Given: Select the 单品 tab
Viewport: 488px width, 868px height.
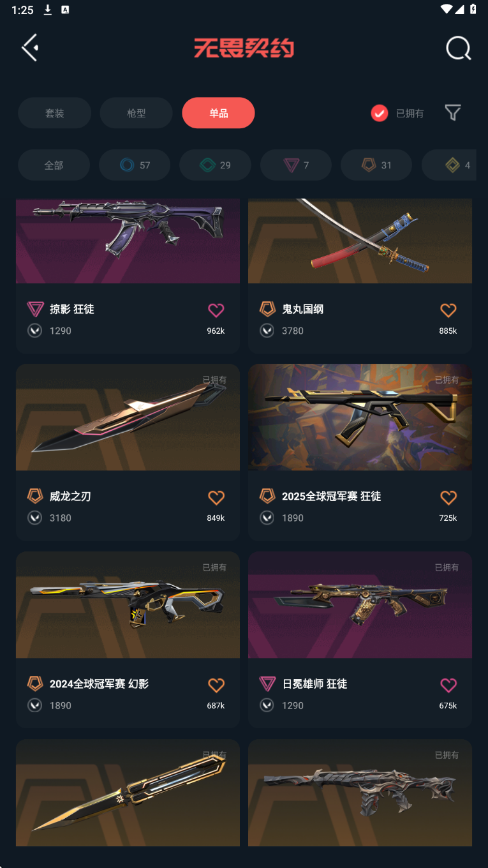Looking at the screenshot, I should click(218, 113).
